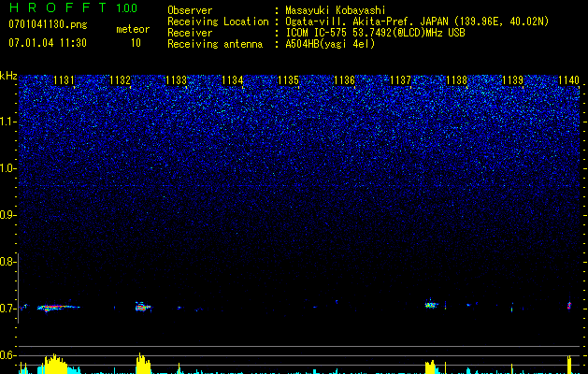588x374 pixels.
Task: Click the location text Ogata-vill. Akita-Pref. JAPAN
Action: [x=366, y=22]
